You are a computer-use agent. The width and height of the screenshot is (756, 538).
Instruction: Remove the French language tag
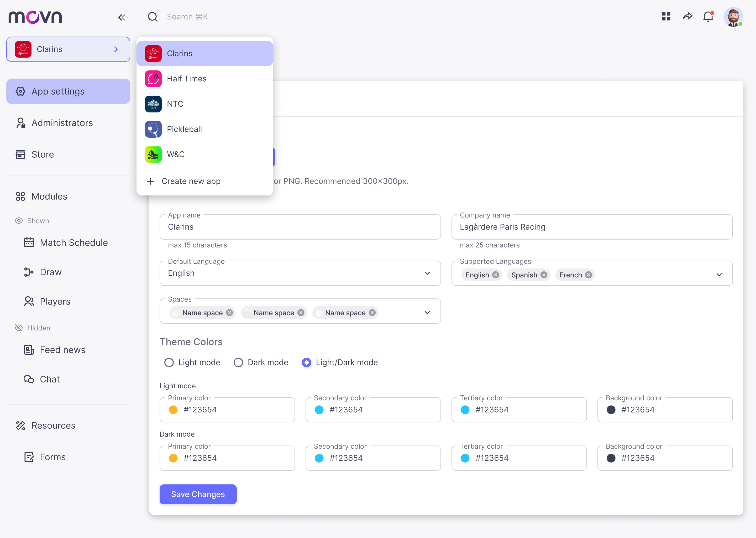point(588,275)
